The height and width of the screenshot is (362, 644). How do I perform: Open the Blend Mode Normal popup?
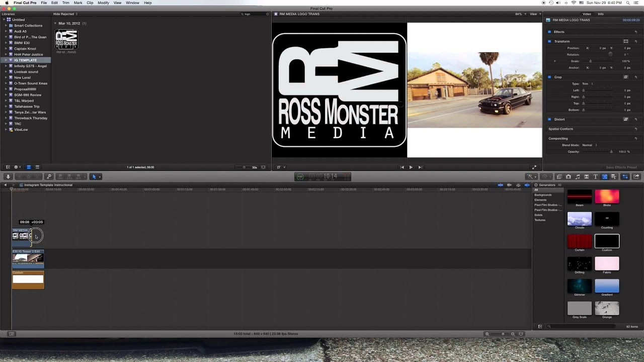pyautogui.click(x=589, y=145)
